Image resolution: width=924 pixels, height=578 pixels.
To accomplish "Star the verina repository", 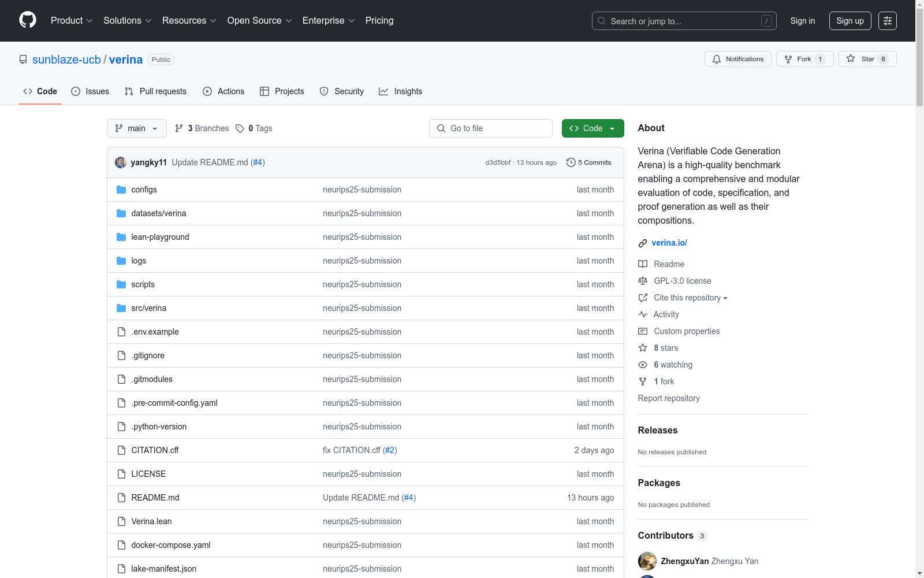I will [x=867, y=59].
